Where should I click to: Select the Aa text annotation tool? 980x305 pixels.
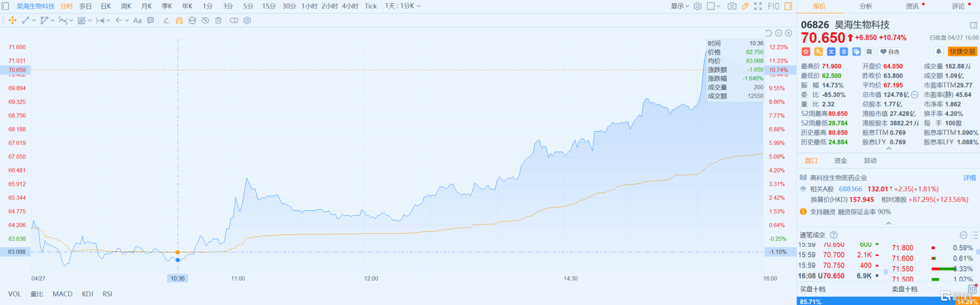pyautogui.click(x=138, y=21)
